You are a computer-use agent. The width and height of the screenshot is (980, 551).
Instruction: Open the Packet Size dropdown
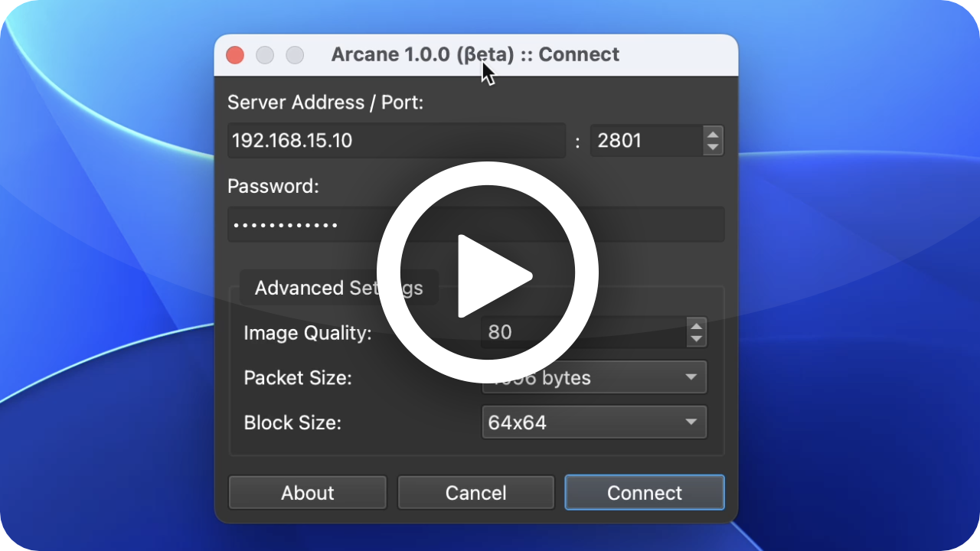594,377
